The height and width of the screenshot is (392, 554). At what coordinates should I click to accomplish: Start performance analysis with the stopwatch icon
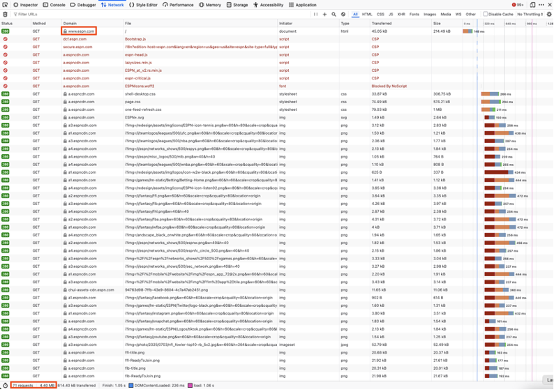6,385
